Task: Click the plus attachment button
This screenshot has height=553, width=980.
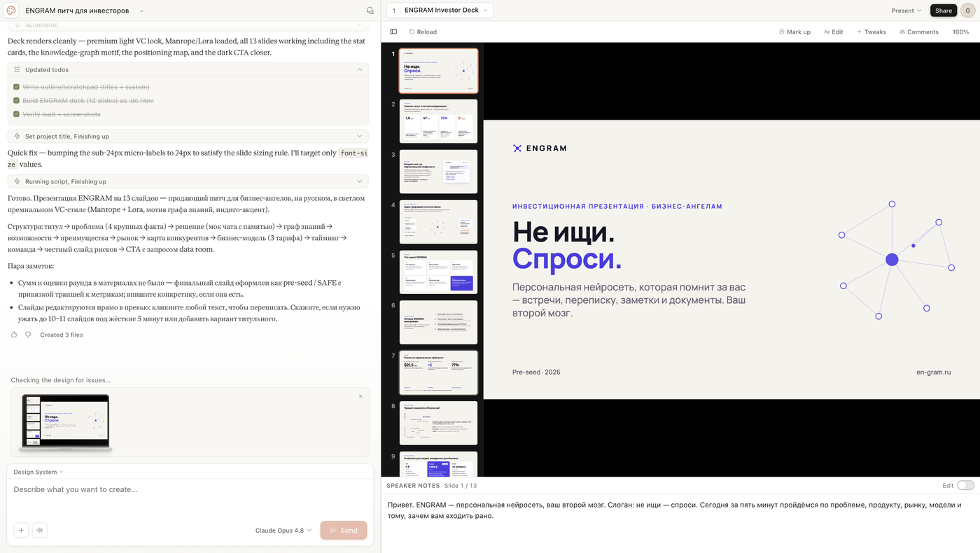Action: [21, 530]
